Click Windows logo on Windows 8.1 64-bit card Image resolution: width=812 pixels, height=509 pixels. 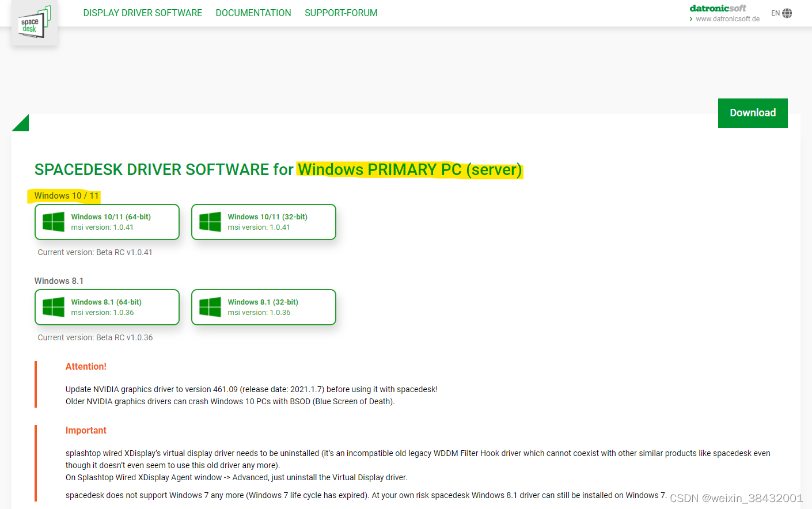pos(54,307)
